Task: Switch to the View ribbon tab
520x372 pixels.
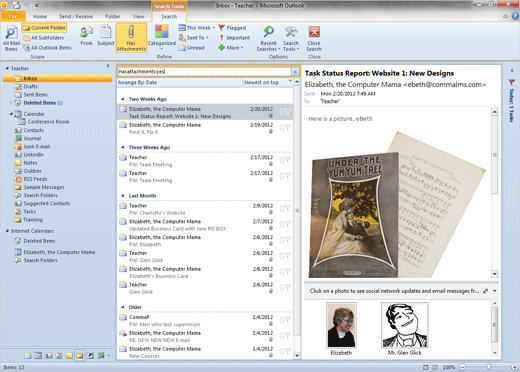Action: click(138, 16)
